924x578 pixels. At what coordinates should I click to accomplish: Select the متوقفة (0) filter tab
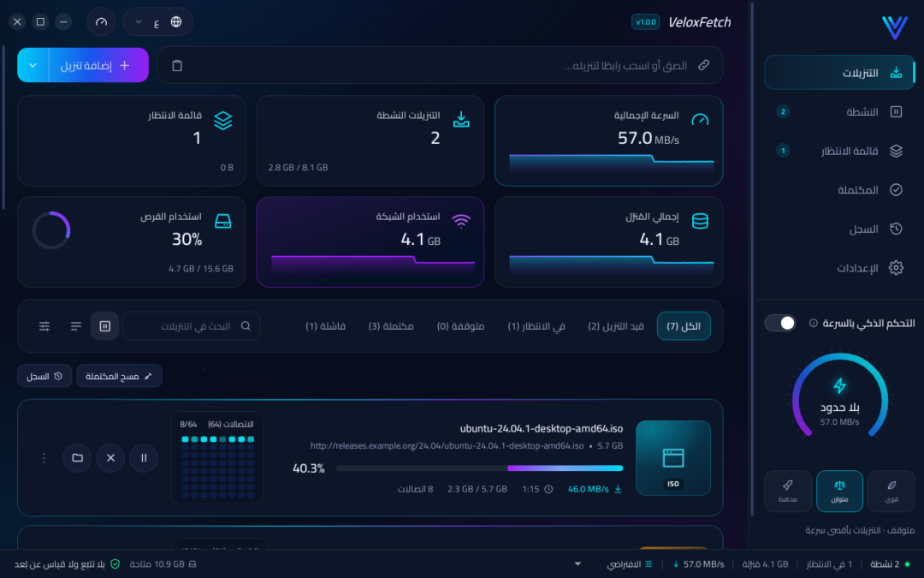tap(460, 325)
